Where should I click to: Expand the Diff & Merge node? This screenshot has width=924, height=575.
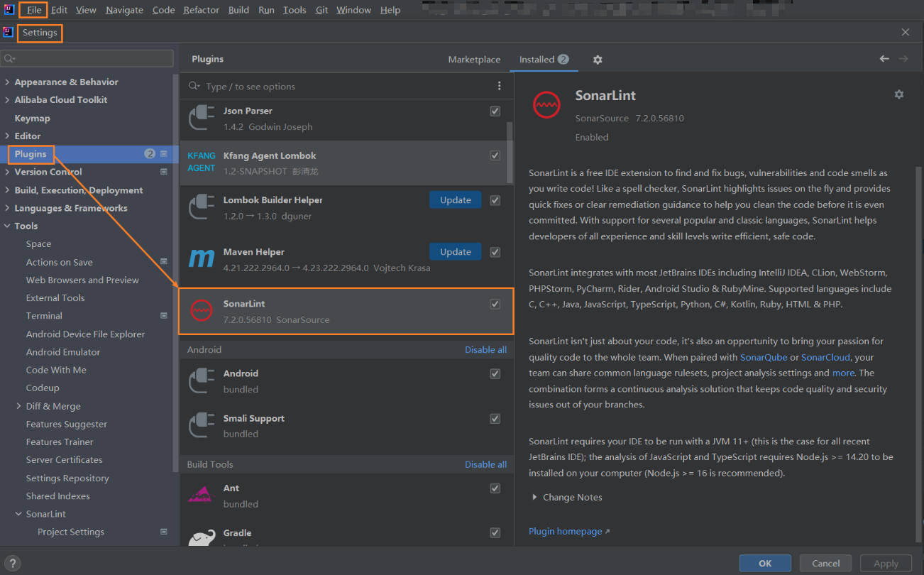tap(18, 406)
